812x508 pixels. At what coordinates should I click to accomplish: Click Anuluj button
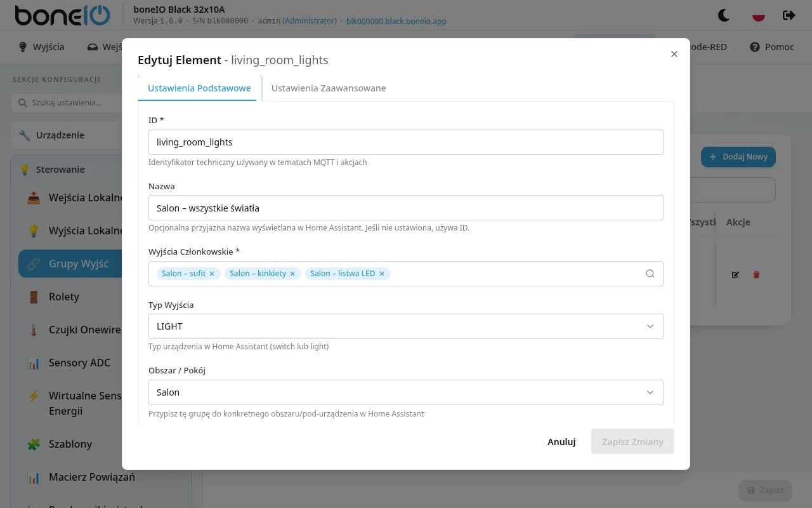click(561, 441)
